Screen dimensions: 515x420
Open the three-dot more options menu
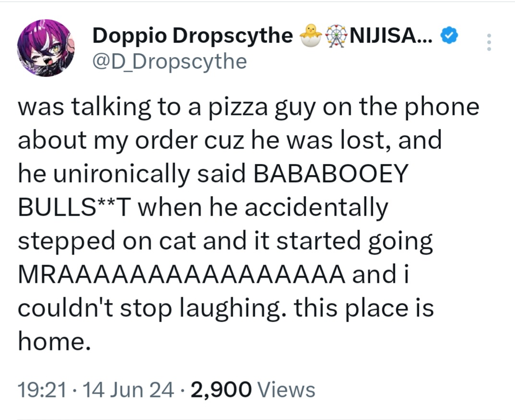tap(489, 42)
